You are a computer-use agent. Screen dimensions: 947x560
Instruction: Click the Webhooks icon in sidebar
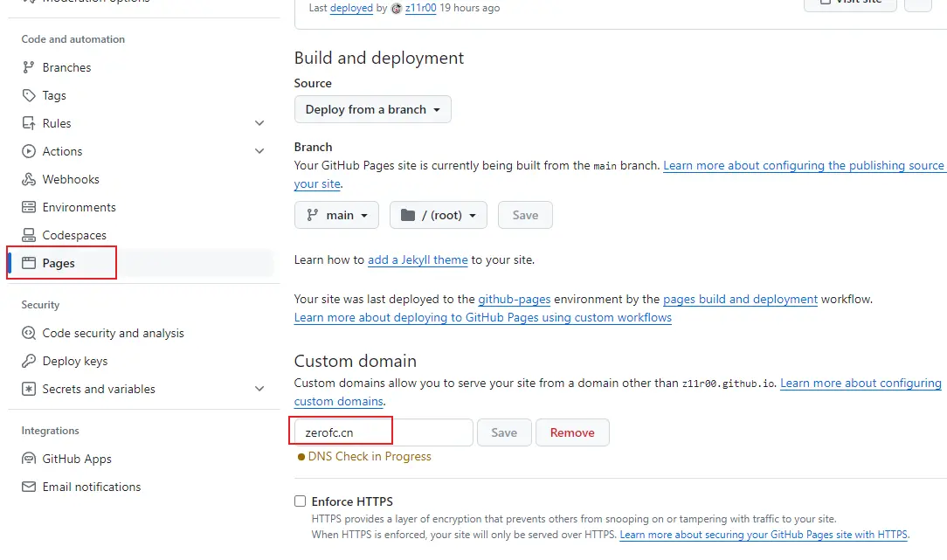point(29,179)
